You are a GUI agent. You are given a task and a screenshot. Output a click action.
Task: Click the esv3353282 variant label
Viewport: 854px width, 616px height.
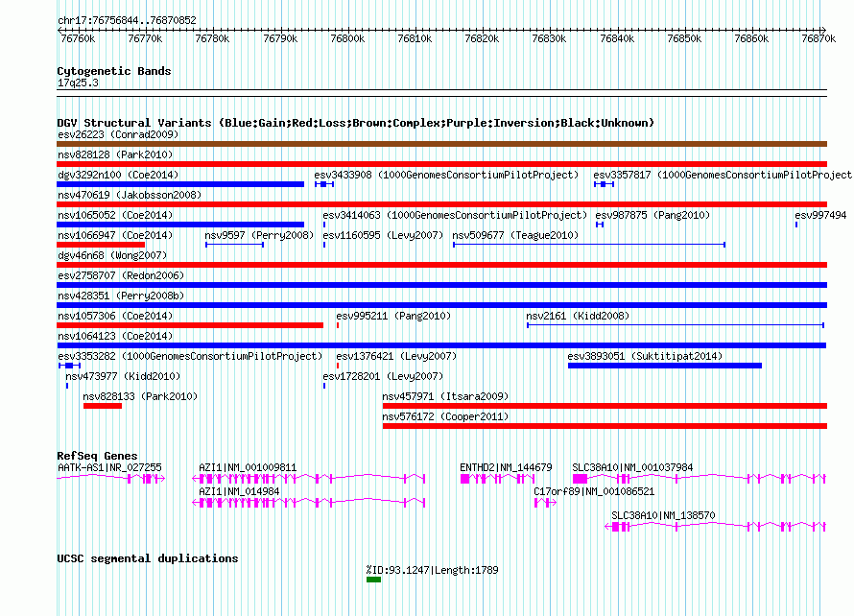tap(190, 356)
